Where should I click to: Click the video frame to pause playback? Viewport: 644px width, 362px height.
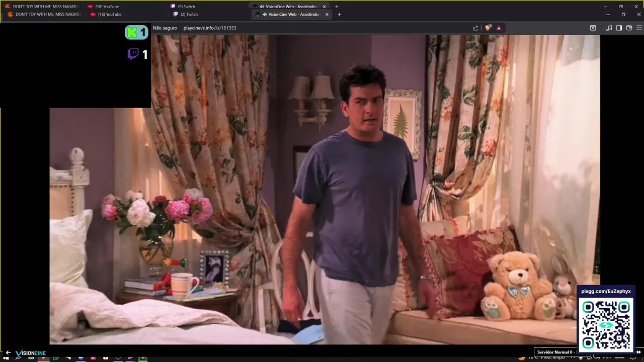click(x=325, y=189)
